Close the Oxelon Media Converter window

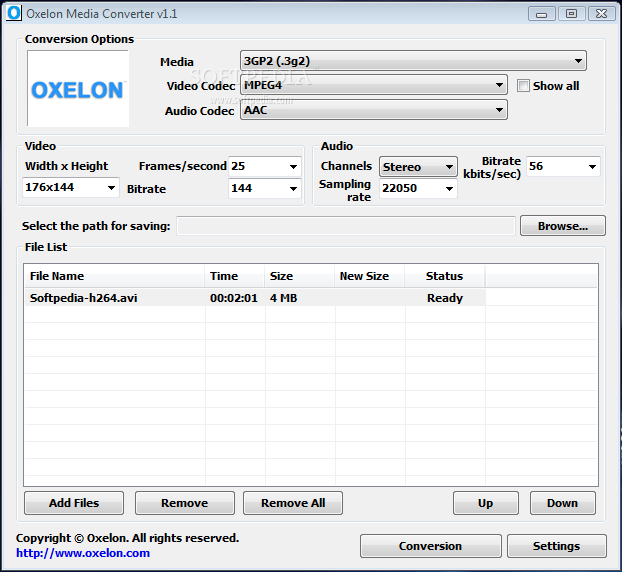click(x=601, y=14)
